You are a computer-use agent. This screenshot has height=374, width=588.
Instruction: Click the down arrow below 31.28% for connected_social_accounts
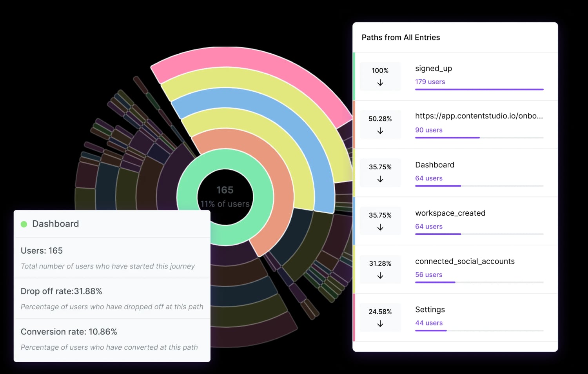click(380, 275)
